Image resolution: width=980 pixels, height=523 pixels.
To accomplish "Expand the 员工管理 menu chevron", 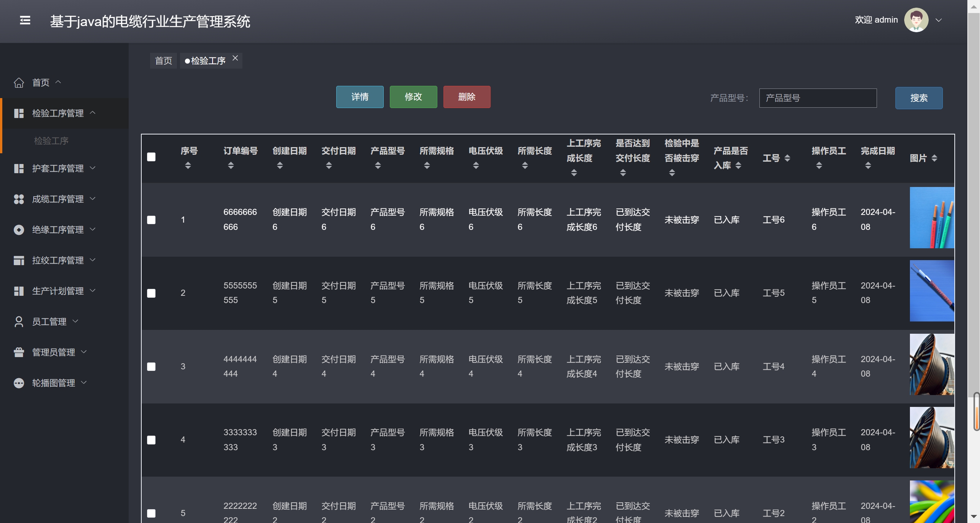I will (x=75, y=321).
